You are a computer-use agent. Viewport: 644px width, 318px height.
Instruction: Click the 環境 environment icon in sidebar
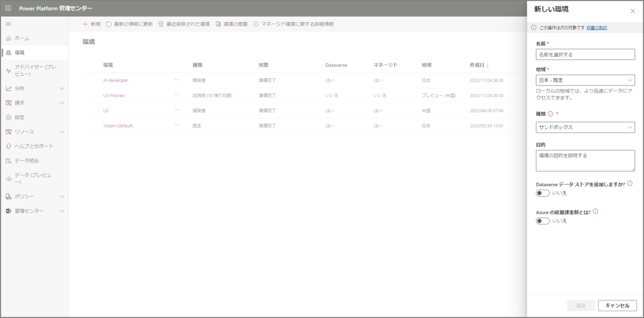click(9, 53)
